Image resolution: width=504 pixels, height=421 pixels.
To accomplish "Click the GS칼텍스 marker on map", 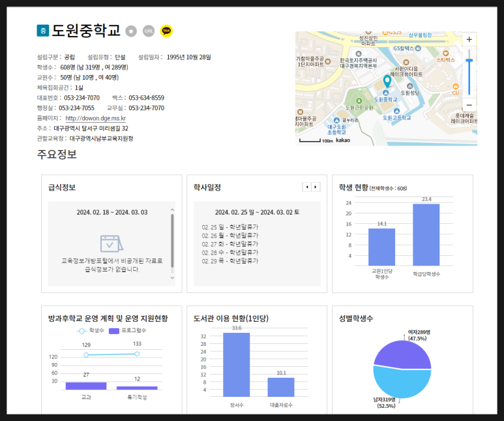I will [x=418, y=48].
